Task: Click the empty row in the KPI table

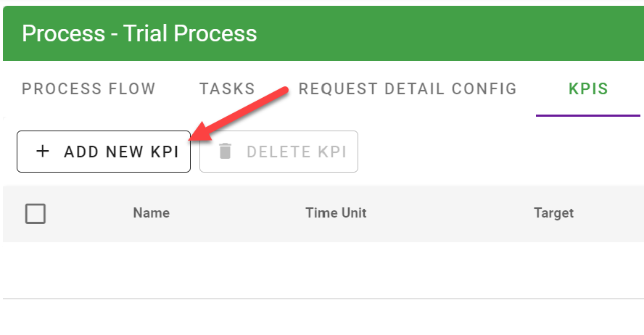Action: point(322,270)
